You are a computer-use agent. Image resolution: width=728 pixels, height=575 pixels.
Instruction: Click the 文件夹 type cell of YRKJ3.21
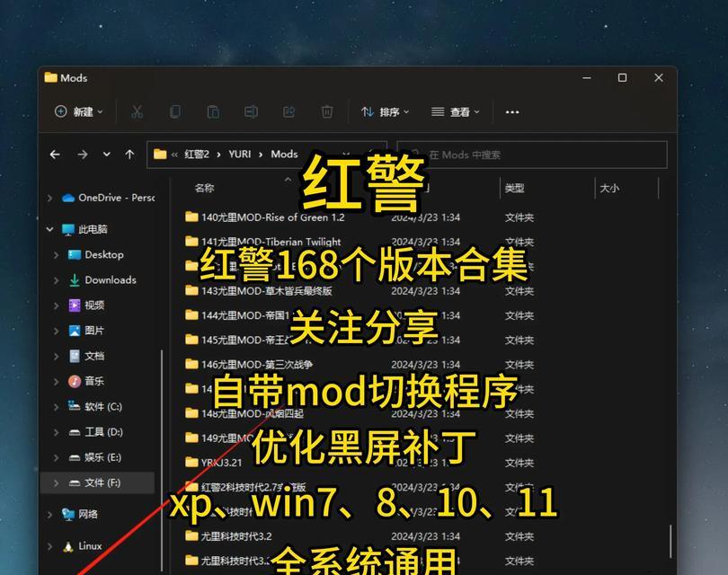coord(519,463)
